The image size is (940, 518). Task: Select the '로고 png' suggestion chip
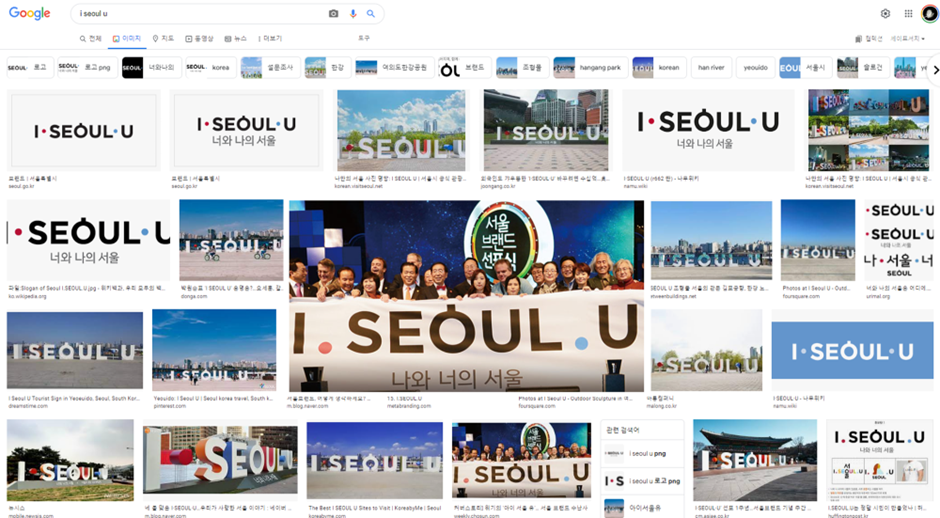[x=88, y=68]
